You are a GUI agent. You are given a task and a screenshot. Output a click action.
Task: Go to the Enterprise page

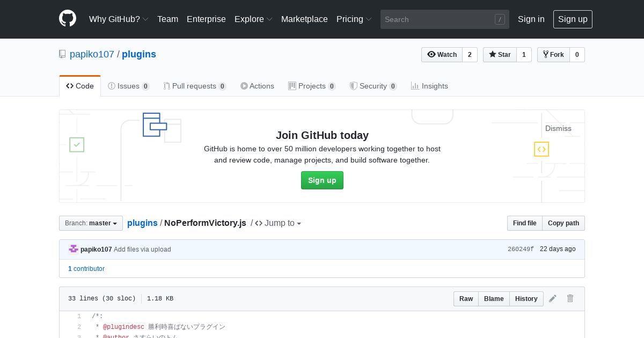tap(206, 19)
